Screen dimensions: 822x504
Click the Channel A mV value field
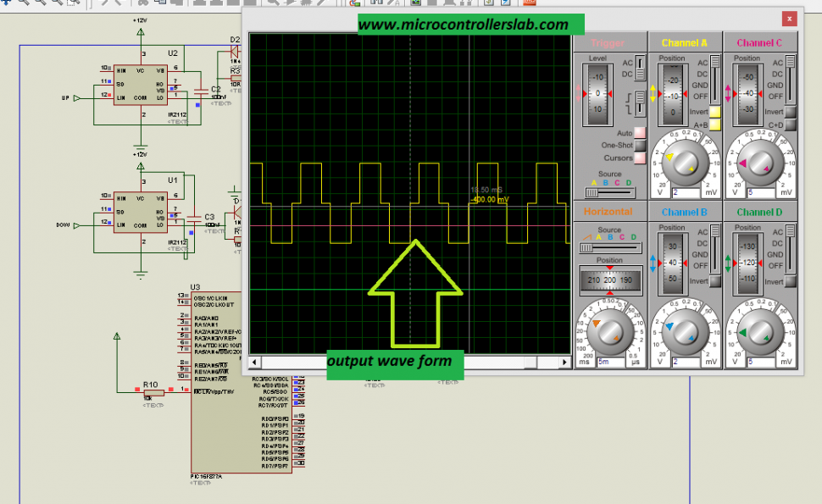click(686, 192)
